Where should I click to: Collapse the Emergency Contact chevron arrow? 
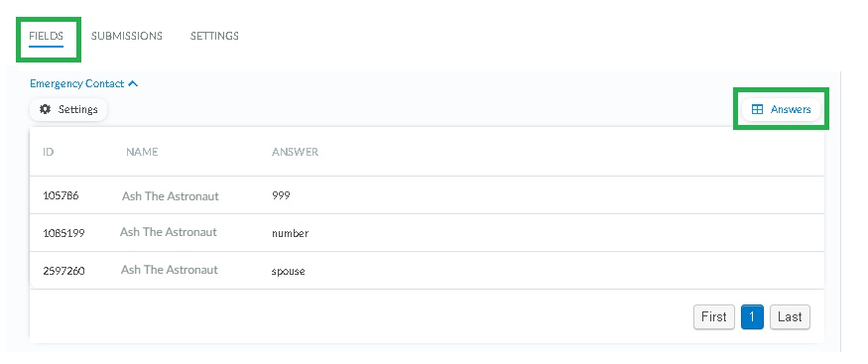pyautogui.click(x=133, y=84)
